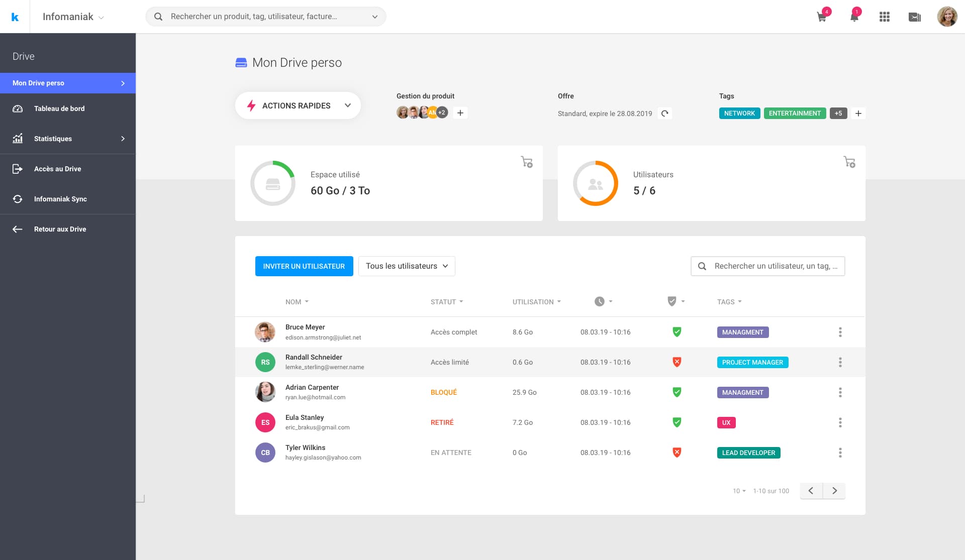Open three-dot menu for Bruce Meyer

click(x=840, y=332)
